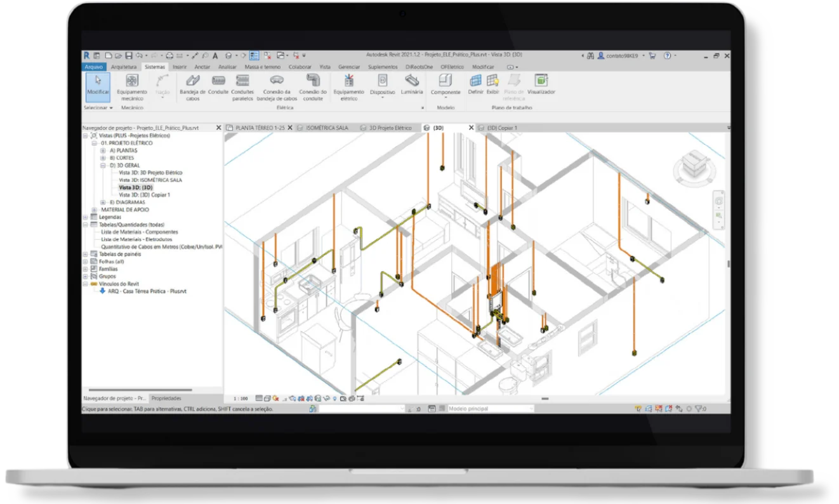Click the Equipamento elétrico icon

[x=348, y=87]
